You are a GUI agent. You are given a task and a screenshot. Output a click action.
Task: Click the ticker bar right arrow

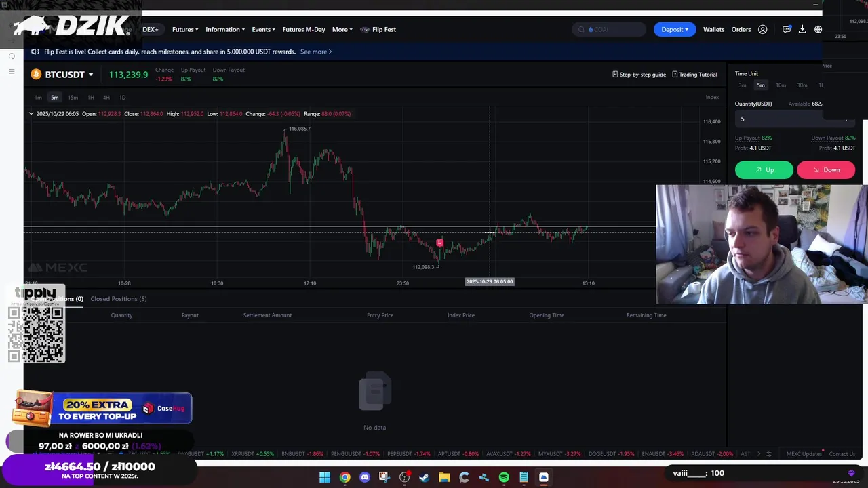coord(759,454)
